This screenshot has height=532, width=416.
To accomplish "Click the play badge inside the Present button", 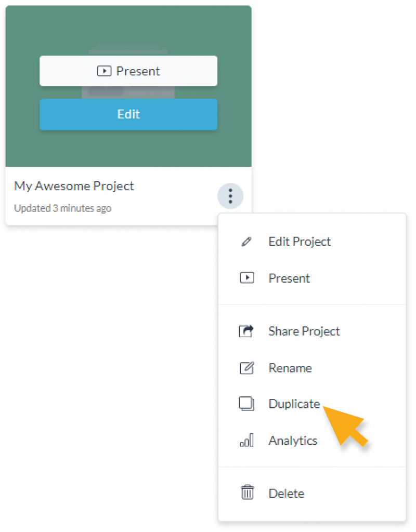I will point(103,71).
